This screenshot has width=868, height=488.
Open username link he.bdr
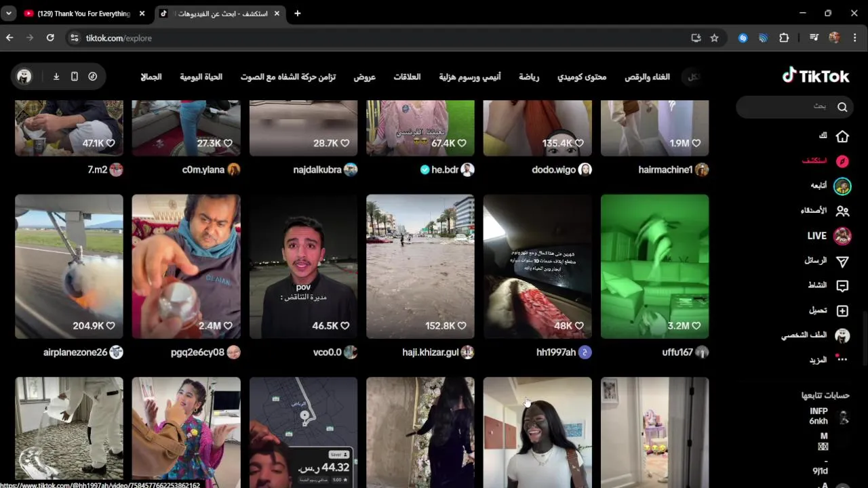point(445,170)
